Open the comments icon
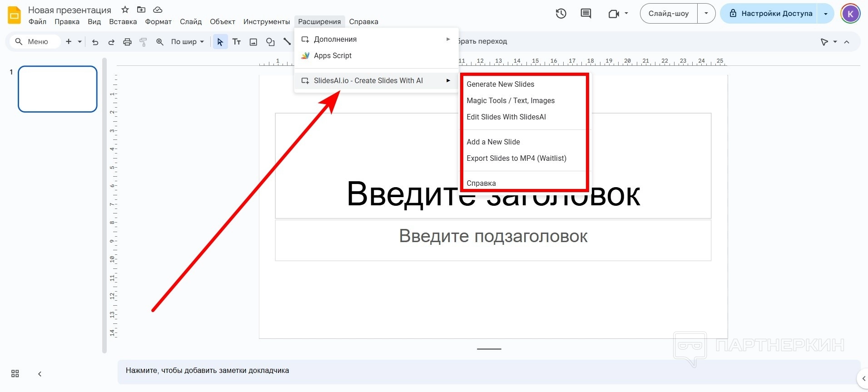868x392 pixels. point(586,14)
